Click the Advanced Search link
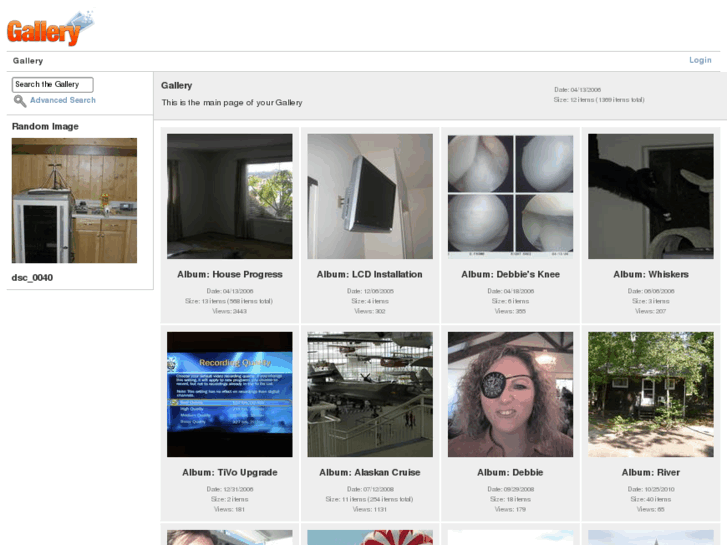The image size is (727, 545). [63, 101]
